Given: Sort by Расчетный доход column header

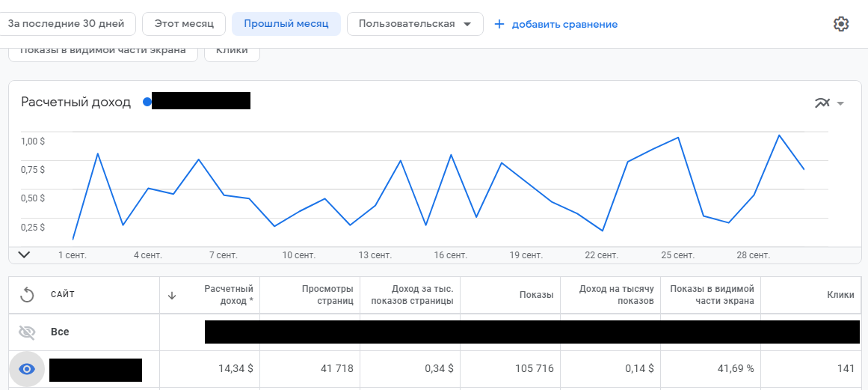Looking at the screenshot, I should click(x=229, y=294).
